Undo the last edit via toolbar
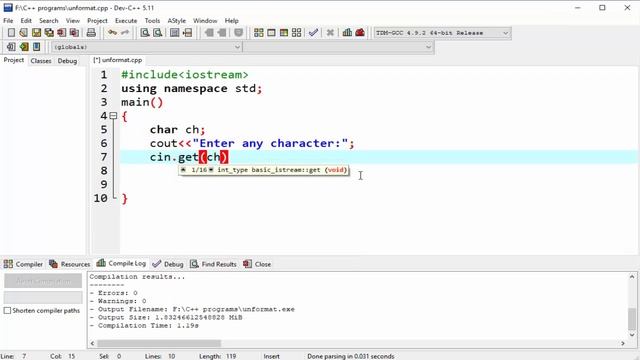Viewport: 640px width, 360px height. click(112, 33)
